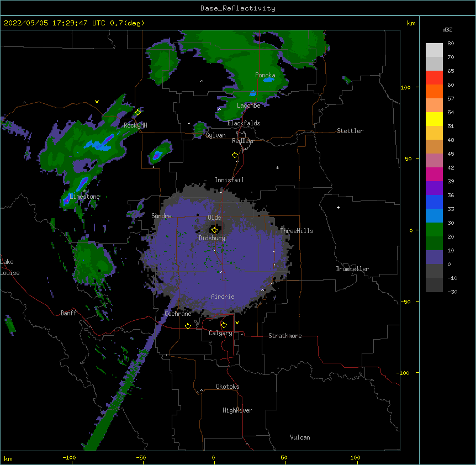This screenshot has width=476, height=465.
Task: Click the yellow diamond marker above Calgary
Action: click(224, 325)
